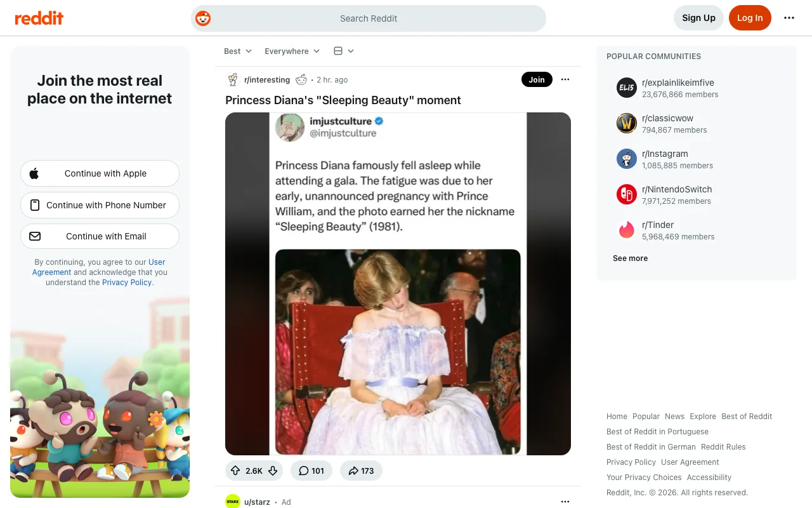Click the Reddit logo in header
The width and height of the screenshot is (812, 508).
coord(39,18)
